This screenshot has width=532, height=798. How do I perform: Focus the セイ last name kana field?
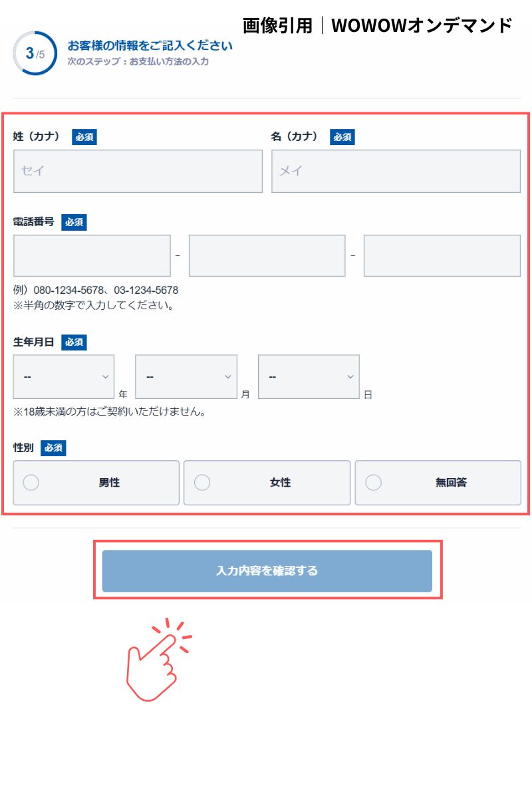(138, 171)
